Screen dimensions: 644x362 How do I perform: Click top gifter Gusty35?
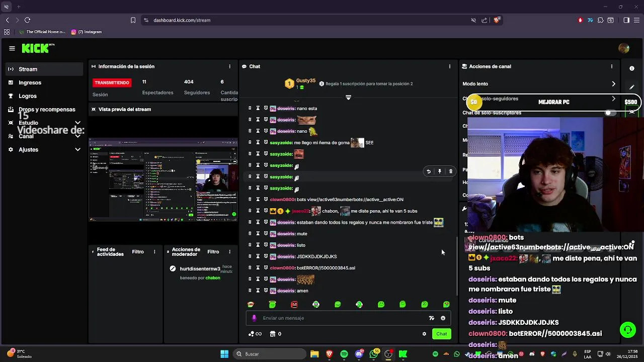[x=306, y=80]
